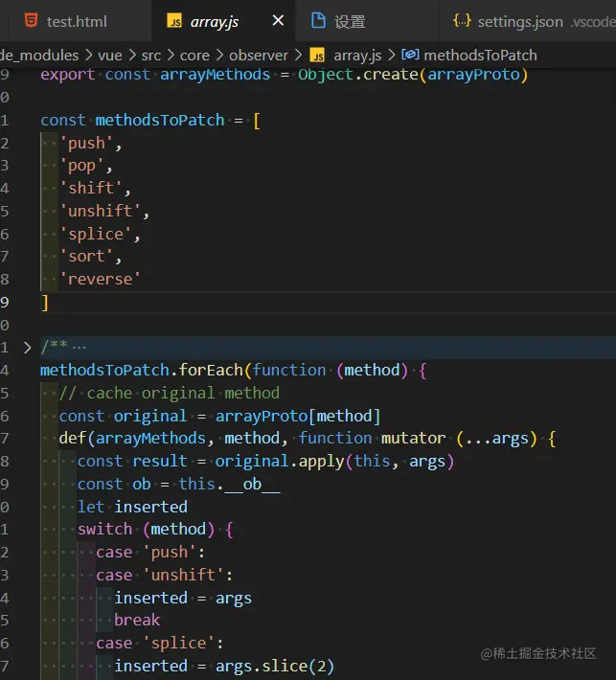
Task: Click forEach in methodsToPatch.forEach line
Action: tap(211, 371)
